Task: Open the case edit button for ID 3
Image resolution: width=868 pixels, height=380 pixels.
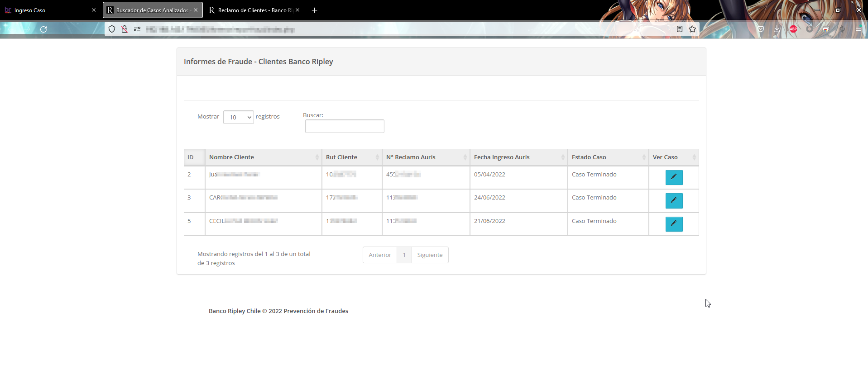Action: [x=674, y=200]
